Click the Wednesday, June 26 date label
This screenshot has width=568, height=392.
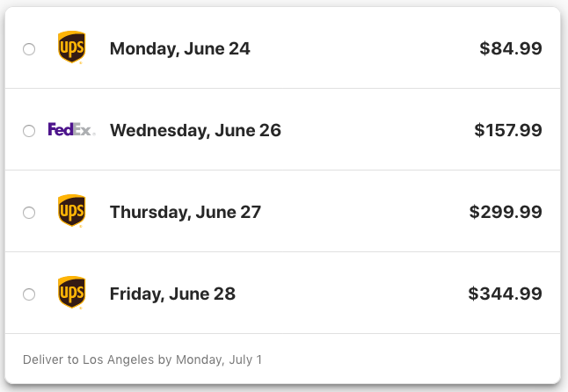click(x=195, y=131)
